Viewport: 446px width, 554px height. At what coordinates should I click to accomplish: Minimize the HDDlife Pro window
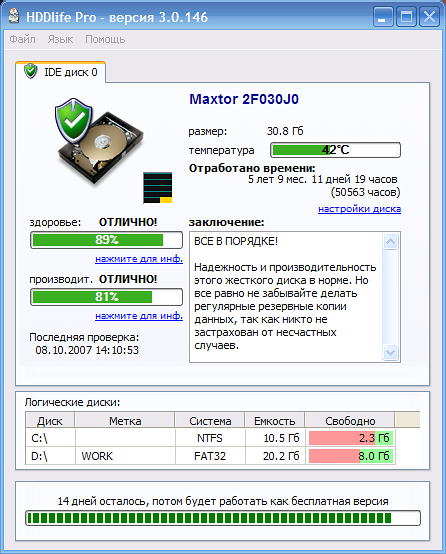383,17
